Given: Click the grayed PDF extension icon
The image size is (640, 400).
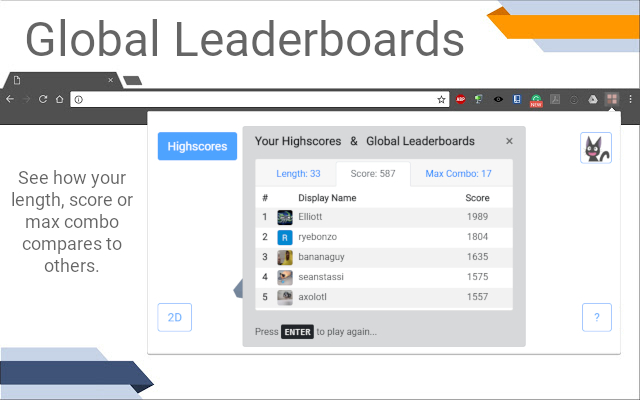Looking at the screenshot, I should point(555,99).
